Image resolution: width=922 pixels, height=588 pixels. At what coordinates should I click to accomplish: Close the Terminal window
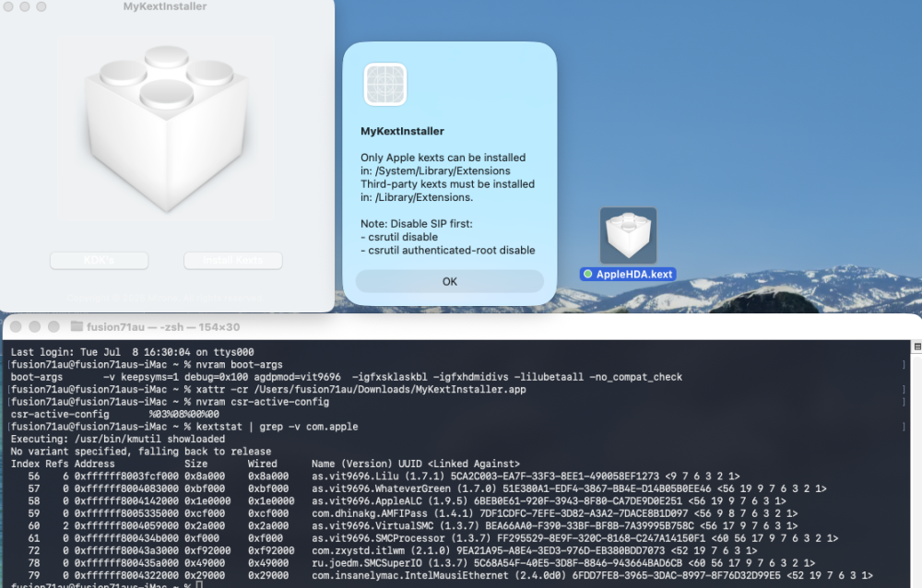[16, 326]
